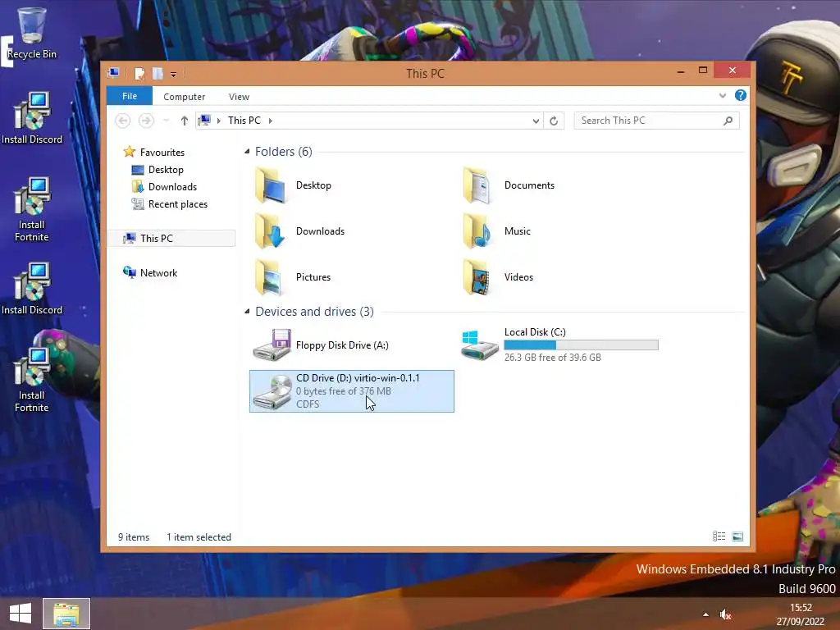Collapse the Devices and drives group

click(247, 311)
